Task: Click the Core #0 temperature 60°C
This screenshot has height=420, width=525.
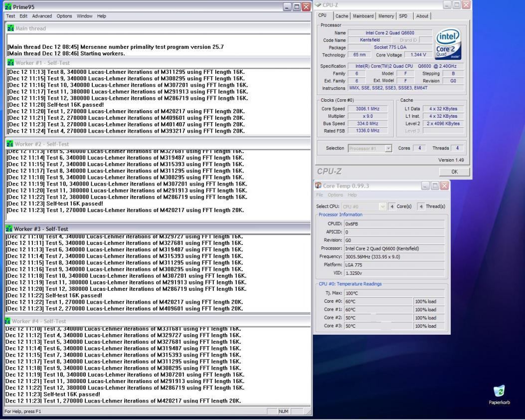Action: click(x=378, y=301)
